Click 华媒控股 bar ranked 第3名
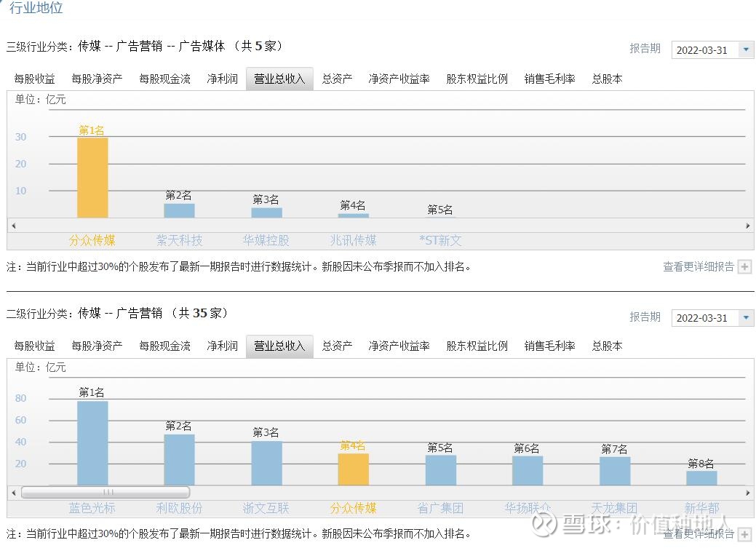The height and width of the screenshot is (548, 756). coord(266,213)
